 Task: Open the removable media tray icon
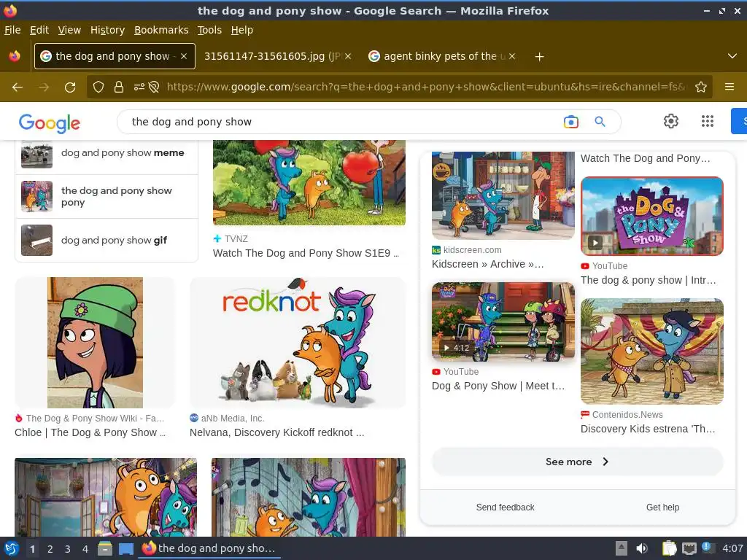(622, 548)
